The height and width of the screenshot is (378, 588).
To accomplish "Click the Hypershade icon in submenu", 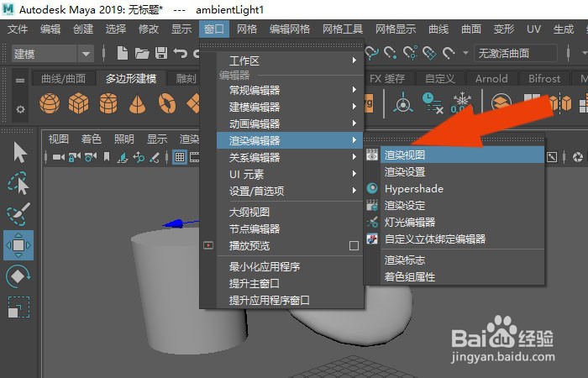I will point(372,188).
